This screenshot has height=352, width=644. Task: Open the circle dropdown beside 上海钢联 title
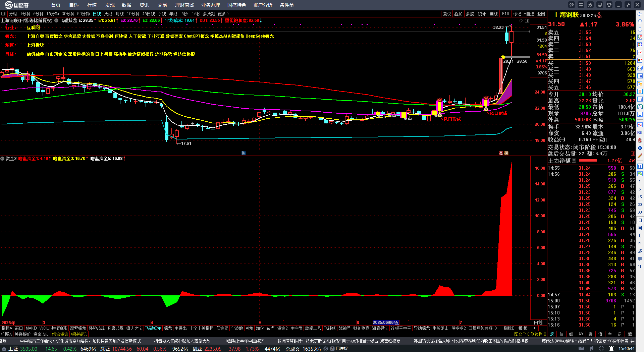click(56, 20)
